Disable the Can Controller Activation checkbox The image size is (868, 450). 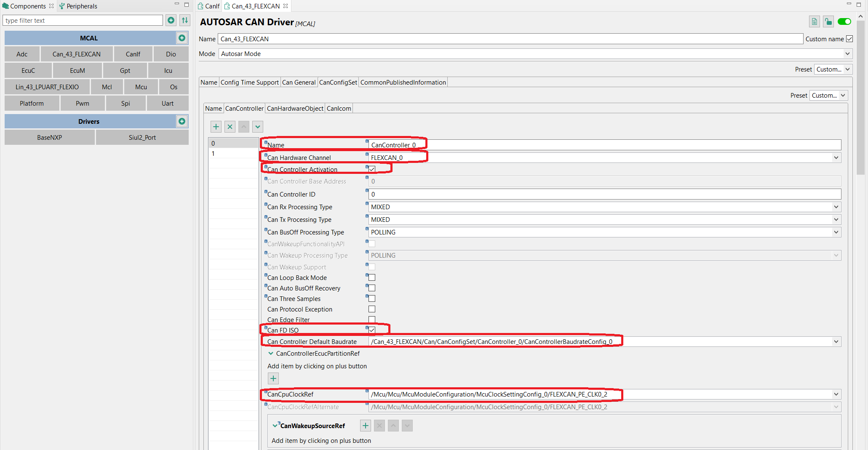point(372,168)
